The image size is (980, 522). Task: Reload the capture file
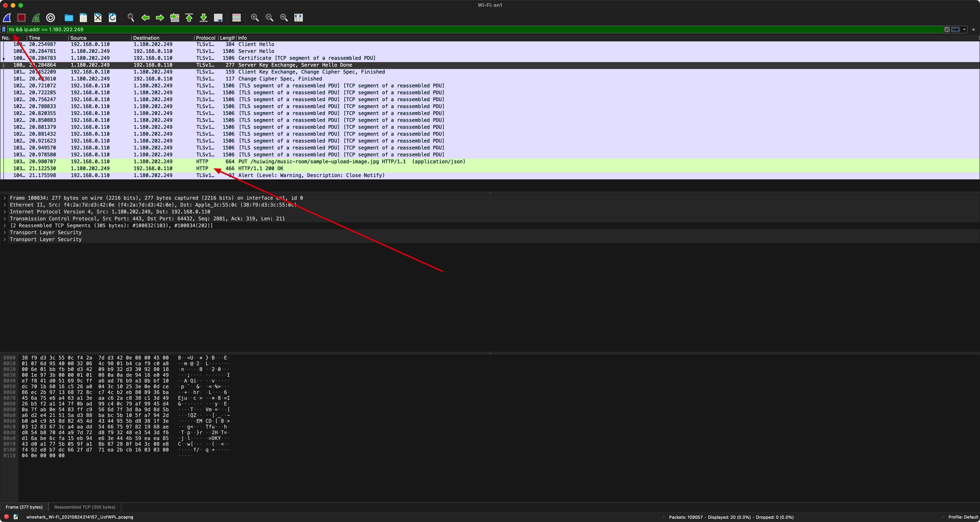(113, 17)
